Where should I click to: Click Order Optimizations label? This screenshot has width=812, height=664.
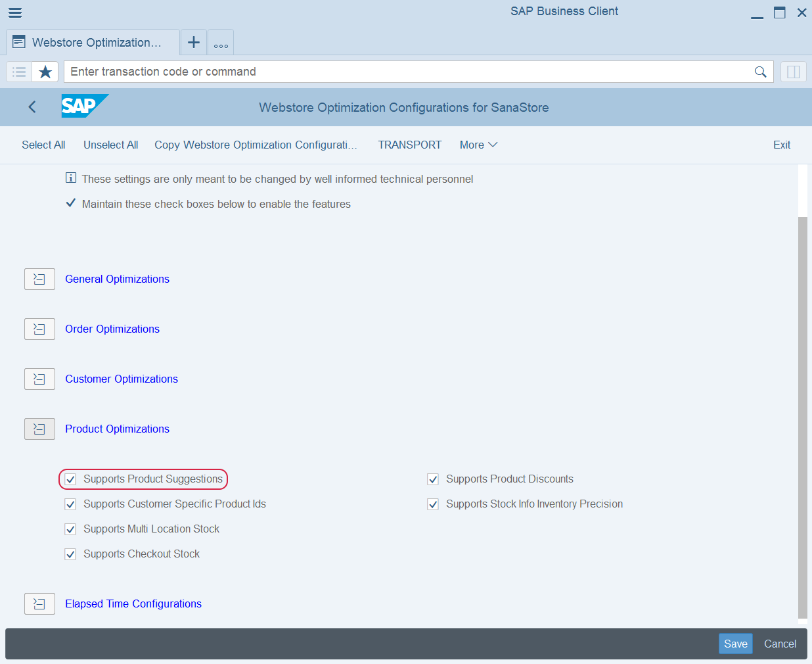coord(112,329)
